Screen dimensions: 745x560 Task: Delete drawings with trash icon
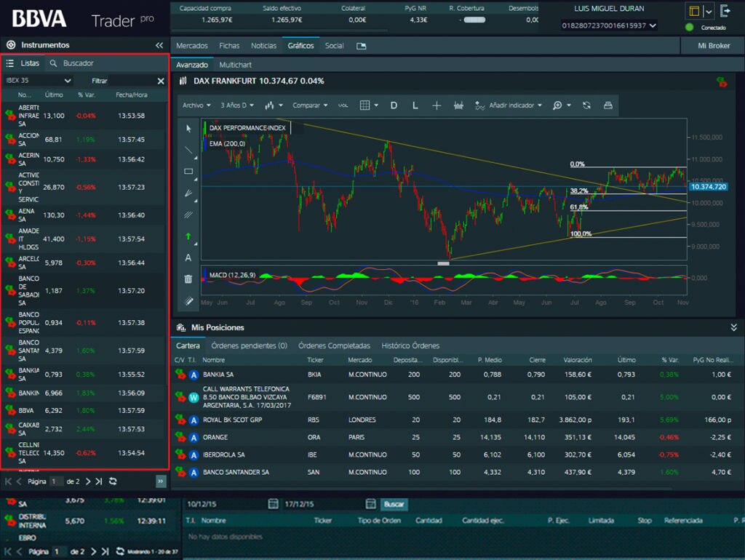tap(188, 279)
